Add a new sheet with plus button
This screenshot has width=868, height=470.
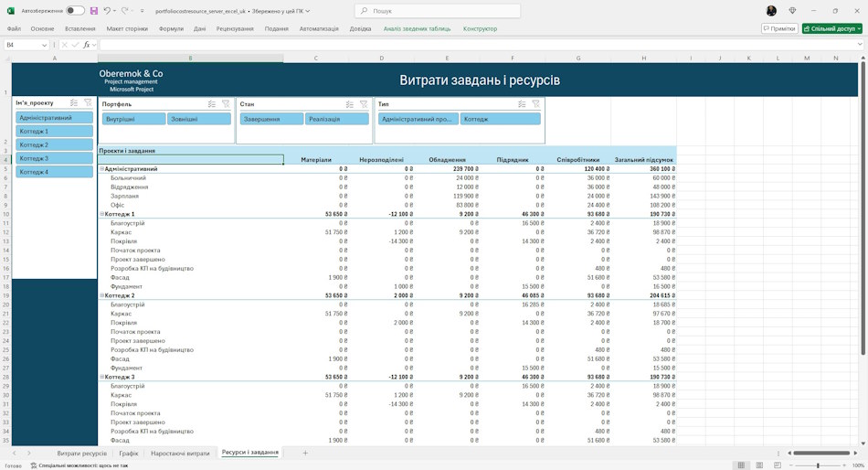click(305, 453)
